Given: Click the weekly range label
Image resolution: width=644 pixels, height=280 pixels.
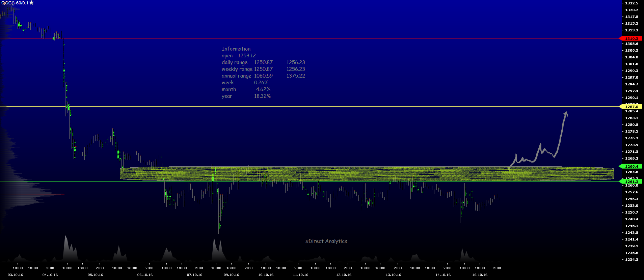Looking at the screenshot, I should click(x=237, y=69).
